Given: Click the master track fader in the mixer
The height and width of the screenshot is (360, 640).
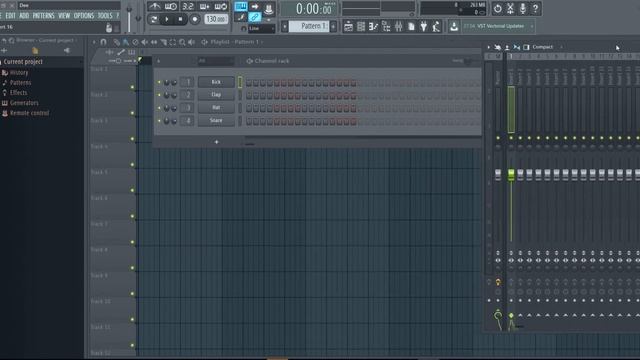Looking at the screenshot, I should tap(498, 175).
